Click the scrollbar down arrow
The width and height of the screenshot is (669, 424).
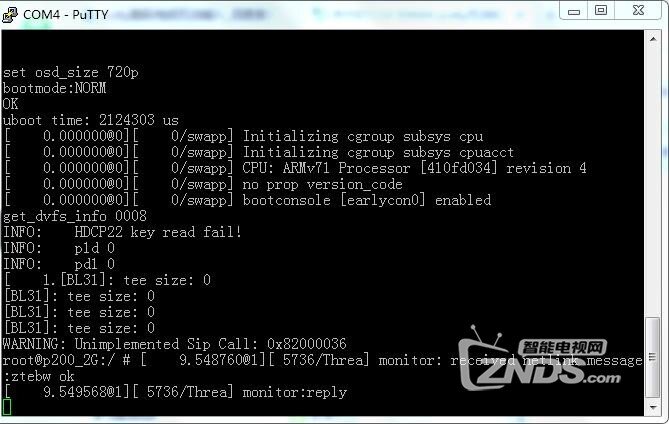tap(653, 408)
